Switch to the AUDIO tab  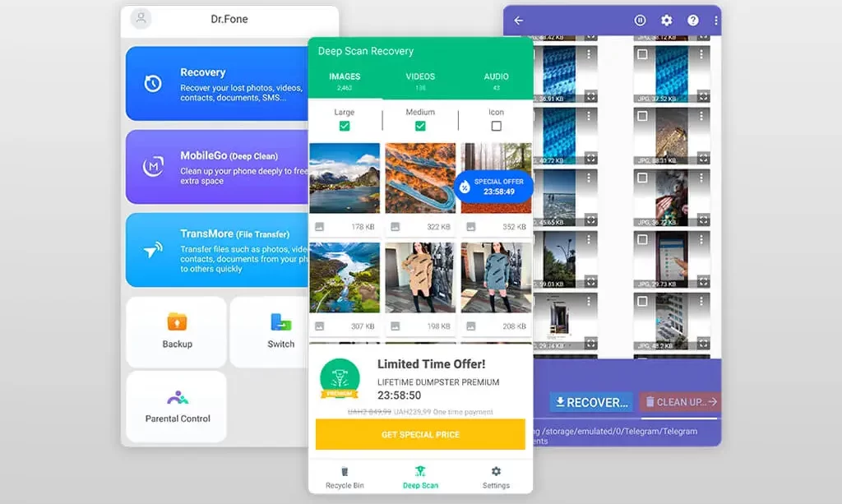pyautogui.click(x=496, y=81)
